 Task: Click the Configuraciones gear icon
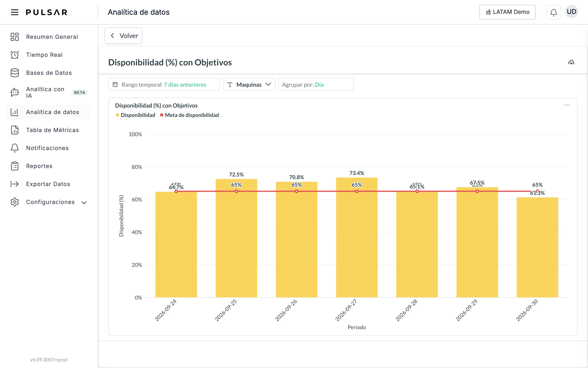[14, 202]
